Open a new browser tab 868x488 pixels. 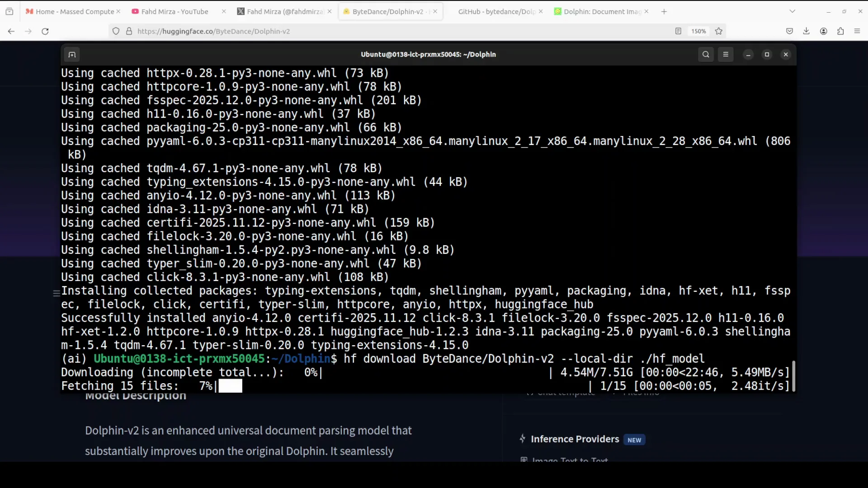pos(663,11)
